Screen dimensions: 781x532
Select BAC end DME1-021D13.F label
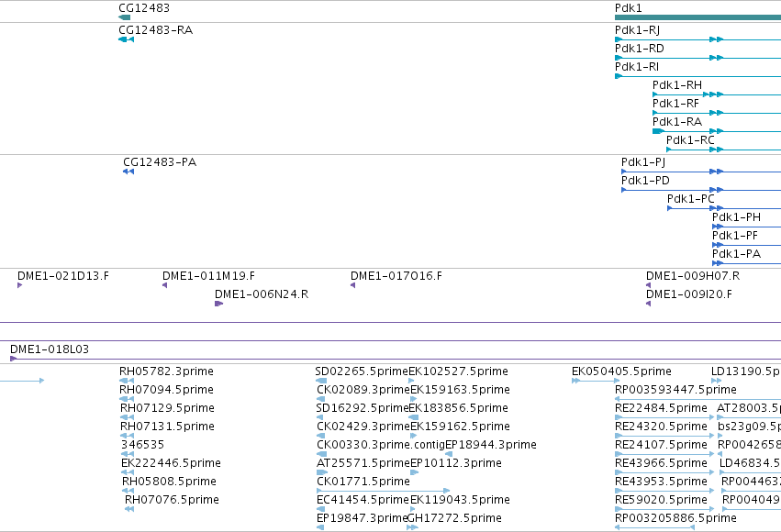[63, 276]
